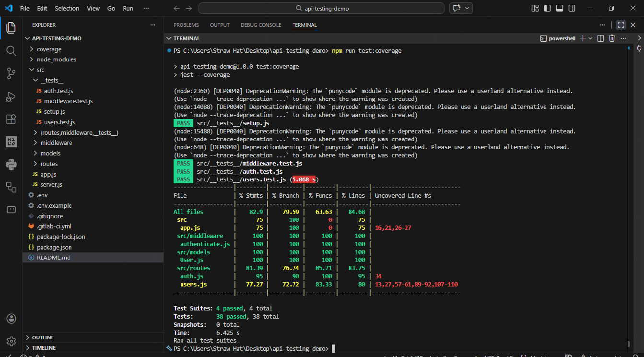Switch to the Debug Console tab
Image resolution: width=644 pixels, height=357 pixels.
(x=260, y=24)
